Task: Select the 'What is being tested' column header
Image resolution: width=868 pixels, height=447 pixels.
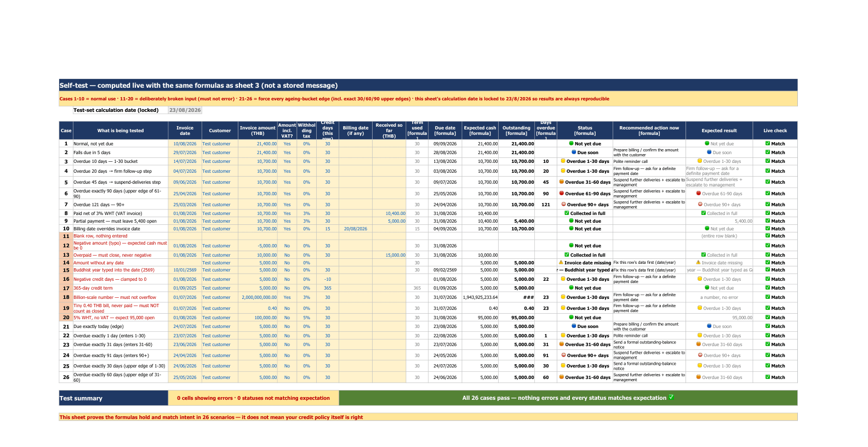Action: (121, 131)
